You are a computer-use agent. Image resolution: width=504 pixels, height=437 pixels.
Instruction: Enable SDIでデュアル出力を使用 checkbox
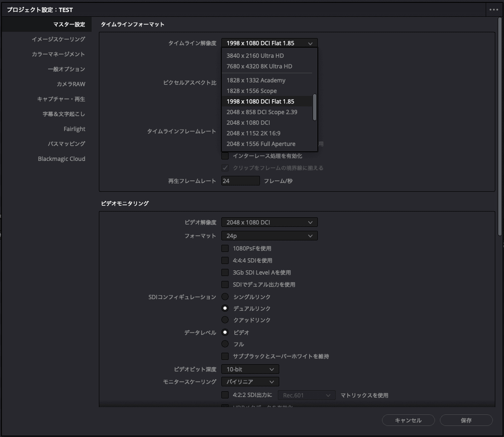point(225,284)
